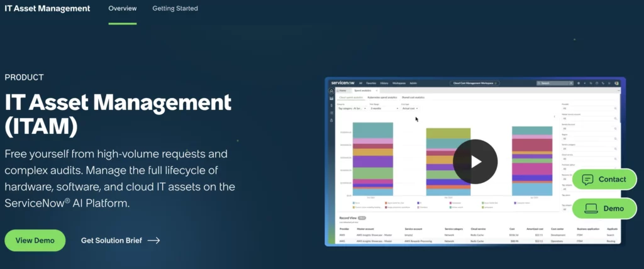
Task: Play the ITAM product video
Action: pyautogui.click(x=475, y=162)
